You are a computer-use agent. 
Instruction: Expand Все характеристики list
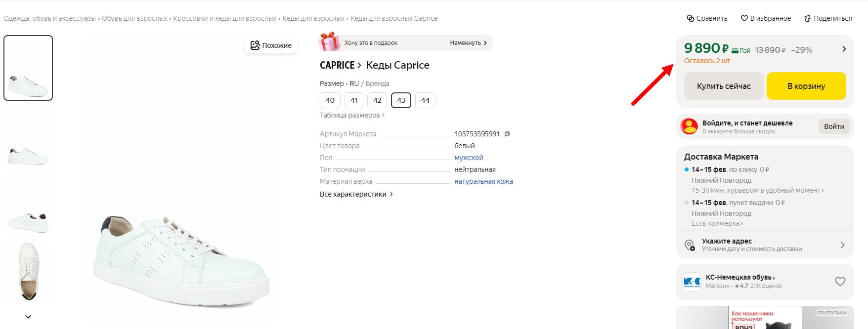(356, 194)
